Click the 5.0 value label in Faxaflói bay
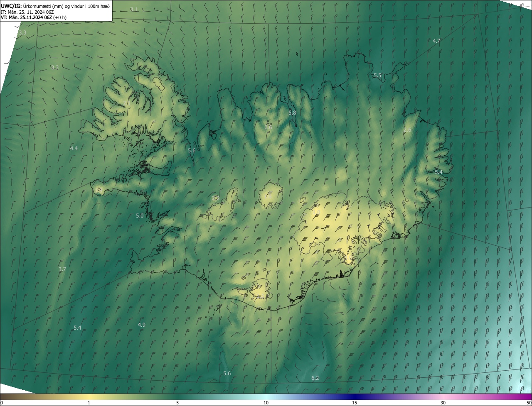 tap(140, 215)
